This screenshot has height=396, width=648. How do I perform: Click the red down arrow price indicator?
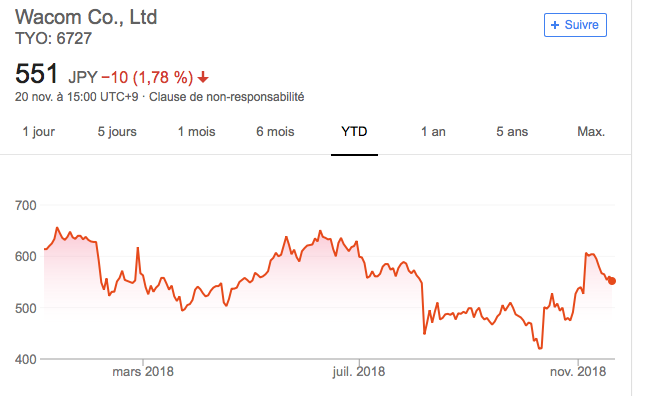tap(203, 77)
